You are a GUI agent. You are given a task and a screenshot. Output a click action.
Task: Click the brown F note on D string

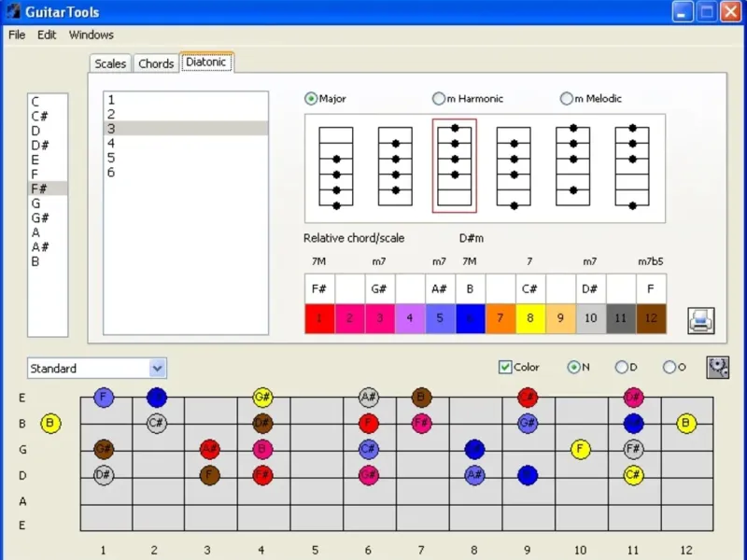(209, 475)
